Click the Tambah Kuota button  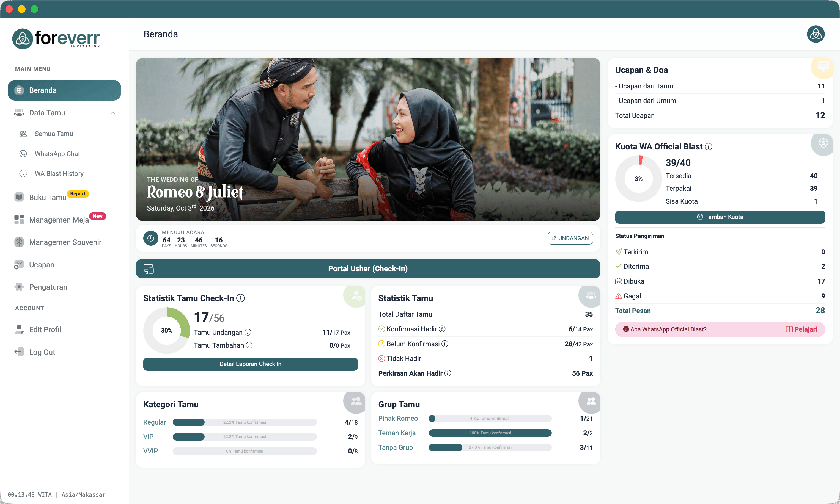coord(720,217)
